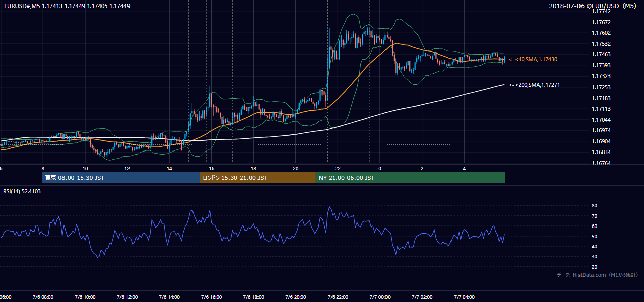Click price axis value 1.17532
644x302 pixels.
pyautogui.click(x=601, y=44)
